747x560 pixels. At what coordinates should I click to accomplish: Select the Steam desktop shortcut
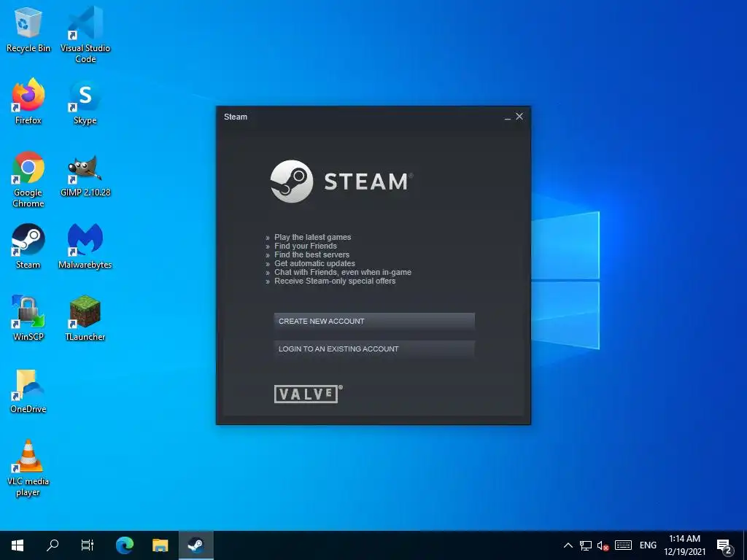pos(28,246)
